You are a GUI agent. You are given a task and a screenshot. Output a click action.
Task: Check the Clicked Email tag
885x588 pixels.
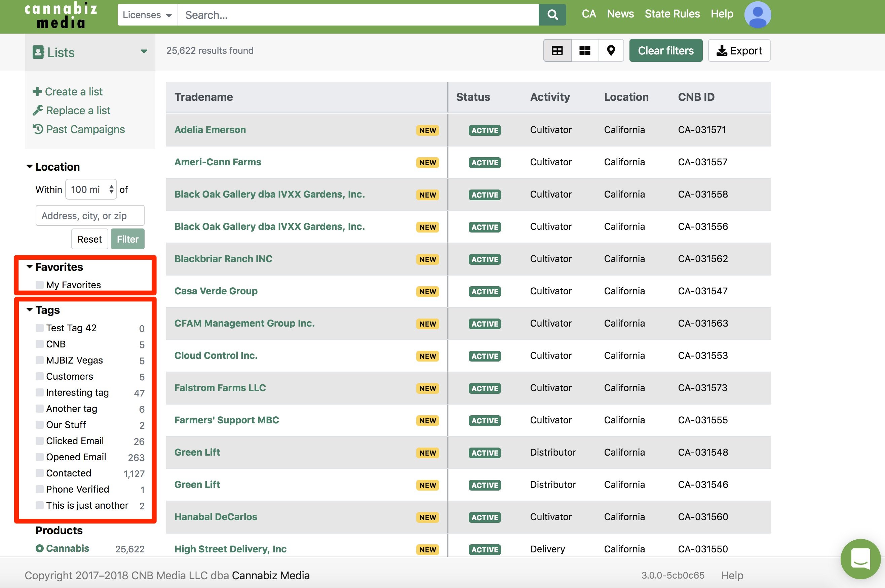[39, 440]
